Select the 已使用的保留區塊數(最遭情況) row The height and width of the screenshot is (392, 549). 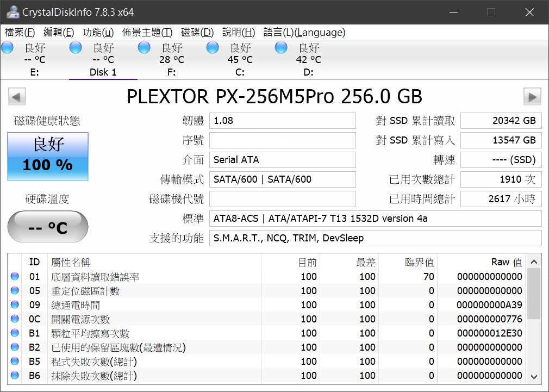tap(266, 347)
